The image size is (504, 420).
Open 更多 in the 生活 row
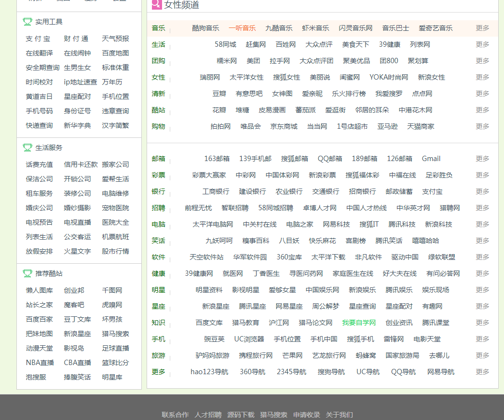(482, 44)
